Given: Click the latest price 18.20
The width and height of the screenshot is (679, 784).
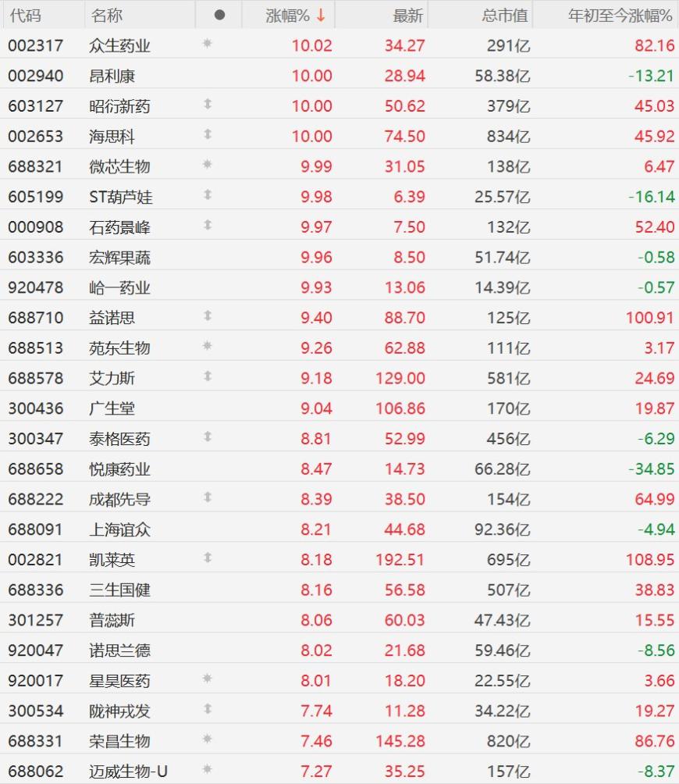Looking at the screenshot, I should point(405,680).
